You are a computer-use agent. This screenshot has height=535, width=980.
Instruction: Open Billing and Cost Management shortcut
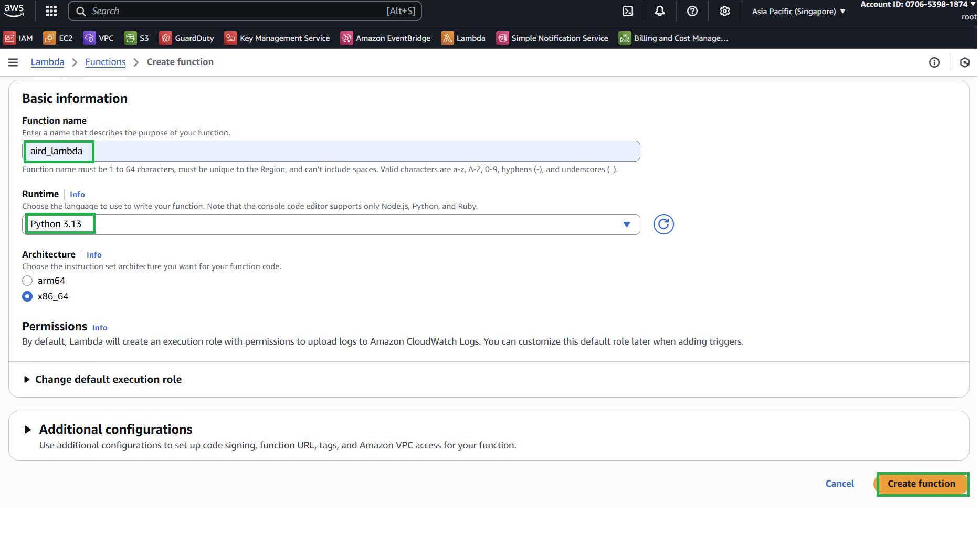point(673,38)
